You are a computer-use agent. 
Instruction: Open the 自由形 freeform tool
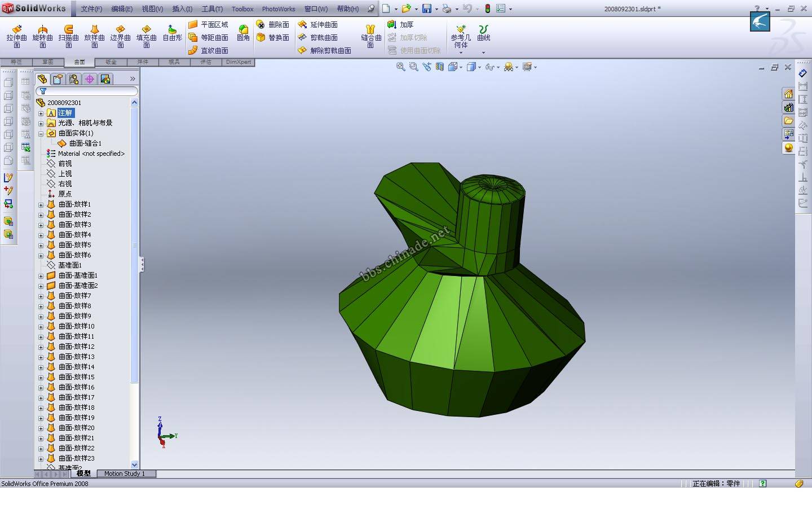(173, 33)
